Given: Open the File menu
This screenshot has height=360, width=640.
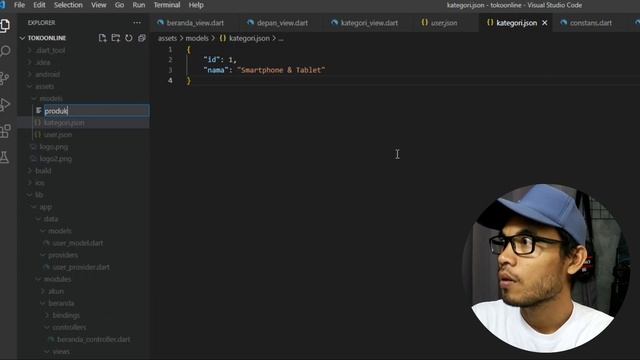Looking at the screenshot, I should click(x=19, y=5).
